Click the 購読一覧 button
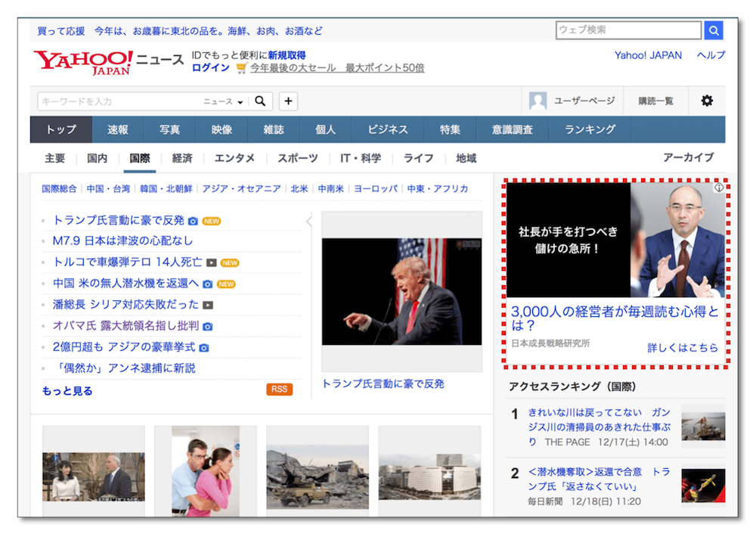This screenshot has height=534, width=756. click(x=655, y=101)
